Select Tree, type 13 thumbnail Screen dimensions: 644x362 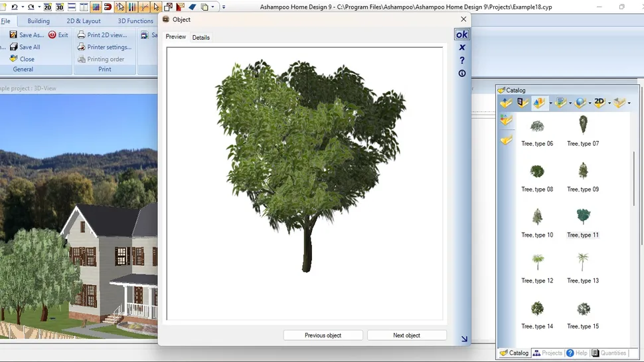[583, 263]
